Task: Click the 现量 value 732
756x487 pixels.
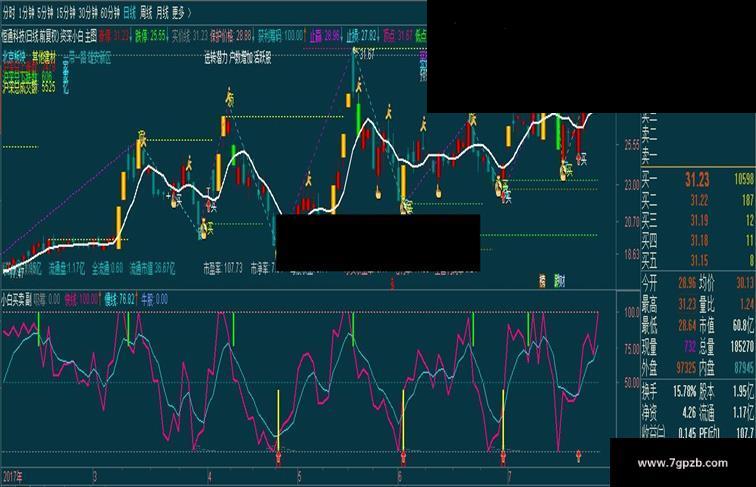Action: (690, 347)
